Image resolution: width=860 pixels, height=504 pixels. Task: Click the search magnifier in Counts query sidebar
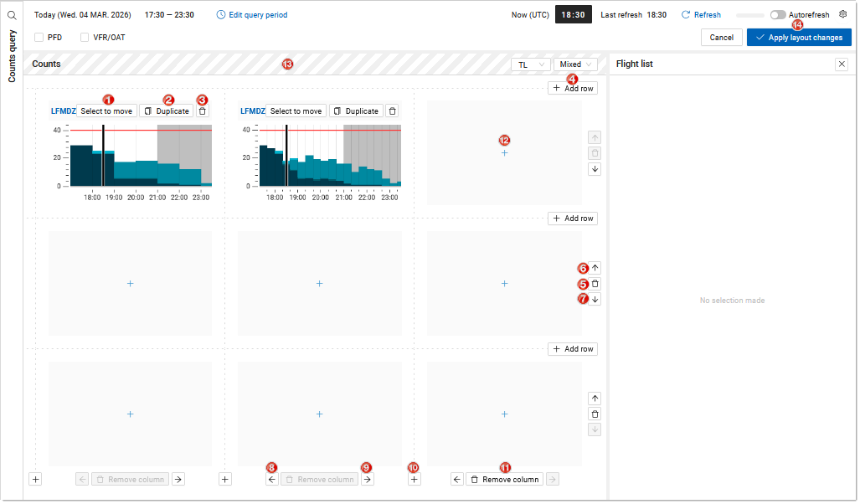tap(12, 15)
